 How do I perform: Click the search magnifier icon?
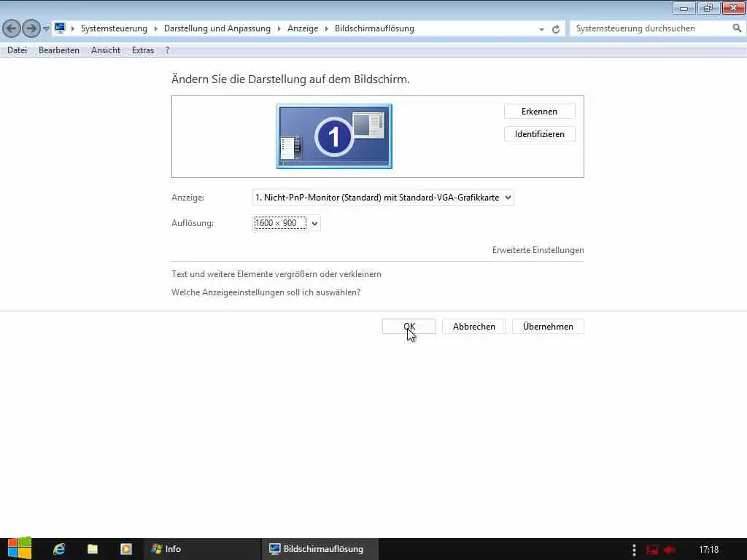coord(737,28)
